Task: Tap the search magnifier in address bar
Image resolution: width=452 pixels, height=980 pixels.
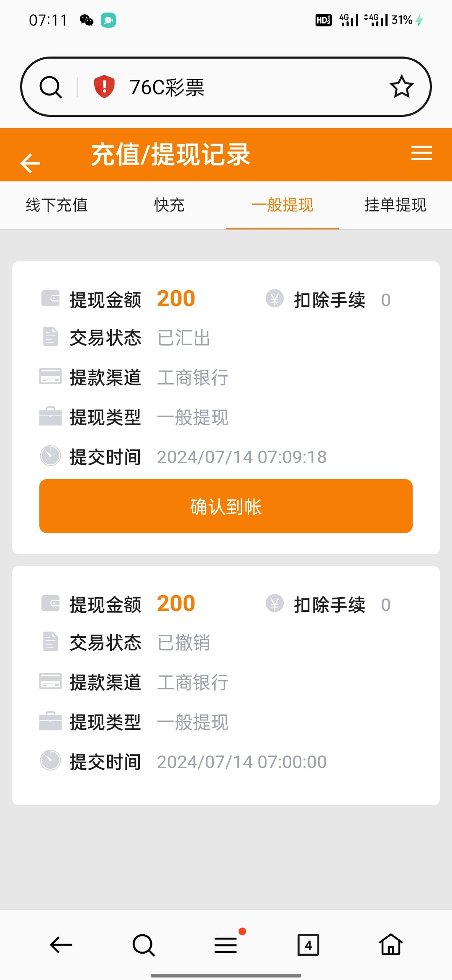Action: (51, 87)
